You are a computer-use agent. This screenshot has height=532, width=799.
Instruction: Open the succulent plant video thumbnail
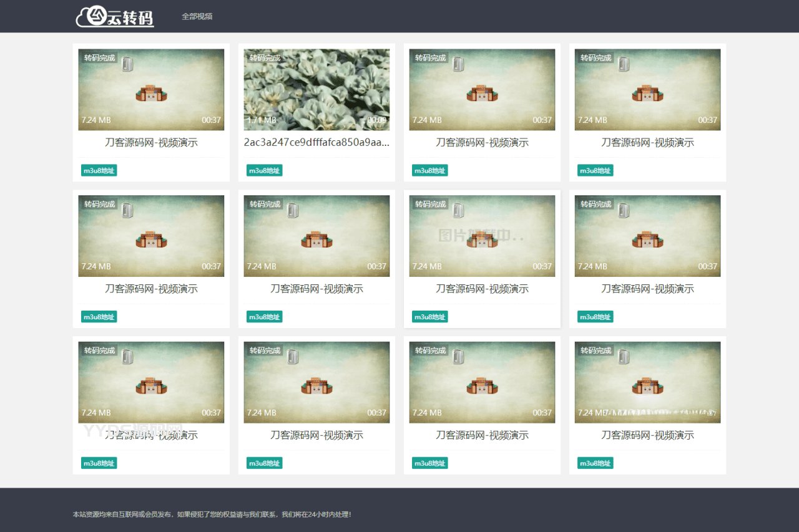click(316, 90)
